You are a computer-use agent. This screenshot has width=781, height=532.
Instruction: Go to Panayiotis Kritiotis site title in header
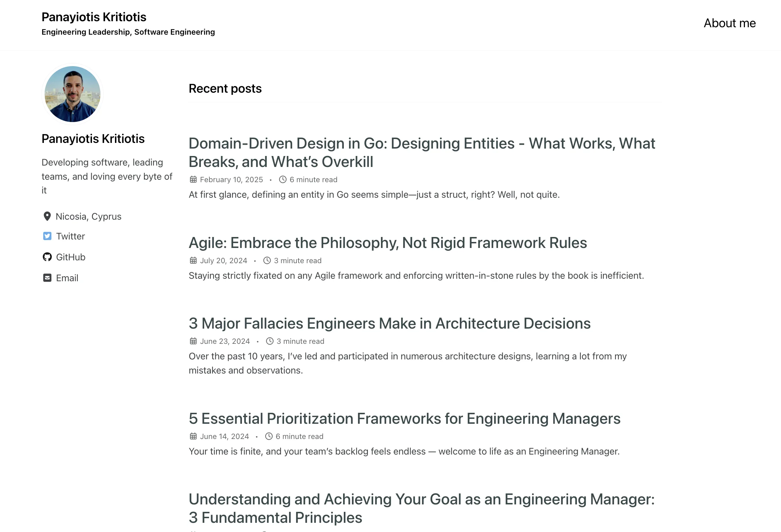(94, 17)
